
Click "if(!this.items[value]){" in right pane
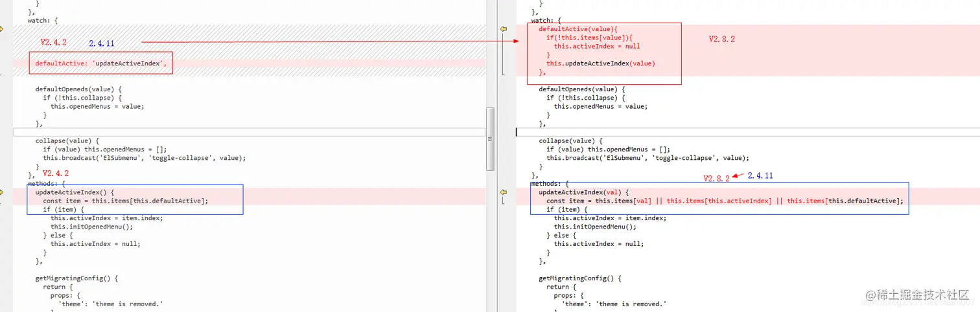589,38
